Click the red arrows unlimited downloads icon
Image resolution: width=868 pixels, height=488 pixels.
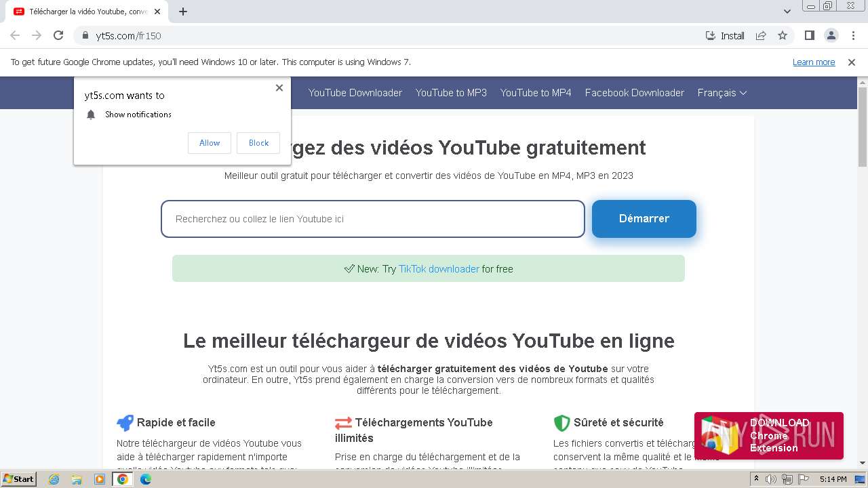point(343,423)
